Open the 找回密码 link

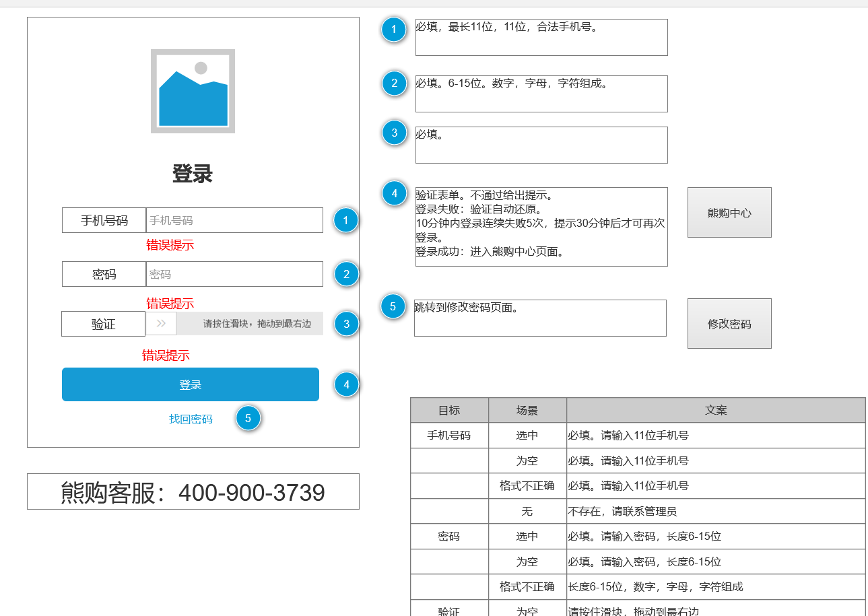tap(191, 419)
